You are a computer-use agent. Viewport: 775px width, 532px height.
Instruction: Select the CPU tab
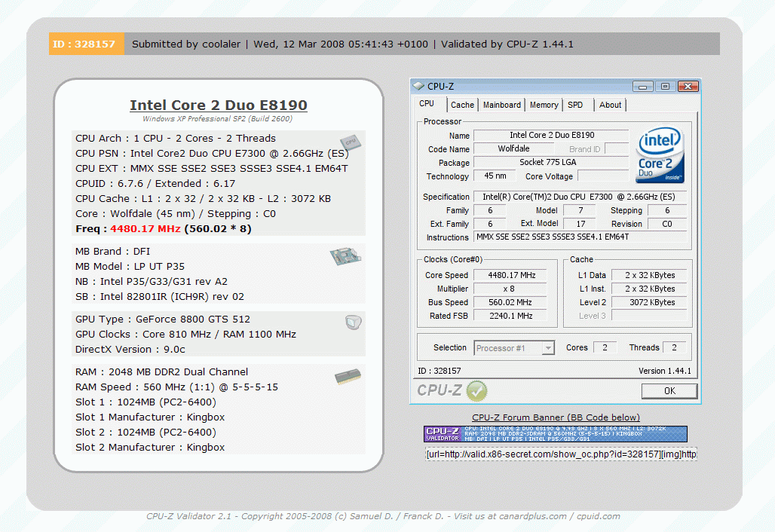point(427,104)
